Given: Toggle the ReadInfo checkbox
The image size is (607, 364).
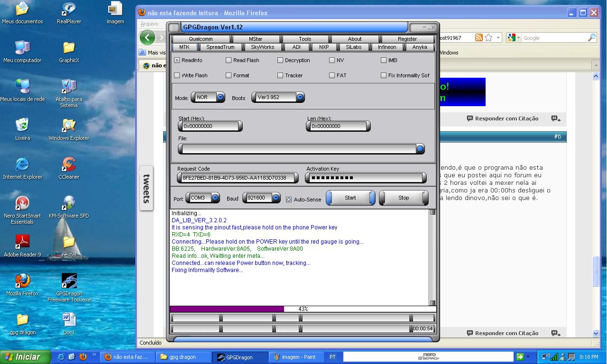Looking at the screenshot, I should pyautogui.click(x=177, y=60).
